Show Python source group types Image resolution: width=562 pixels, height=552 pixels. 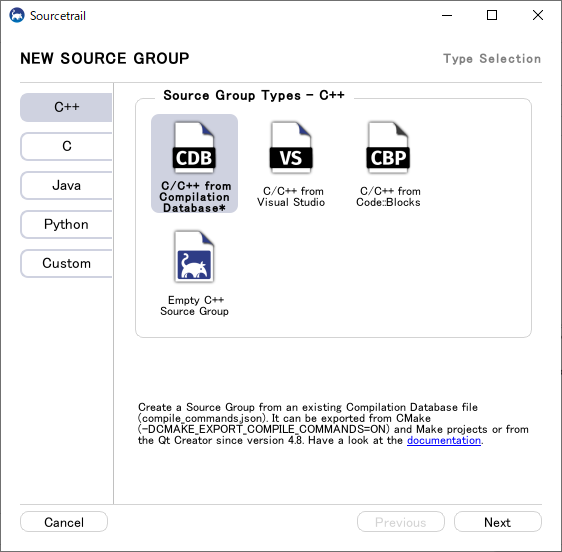tap(66, 224)
